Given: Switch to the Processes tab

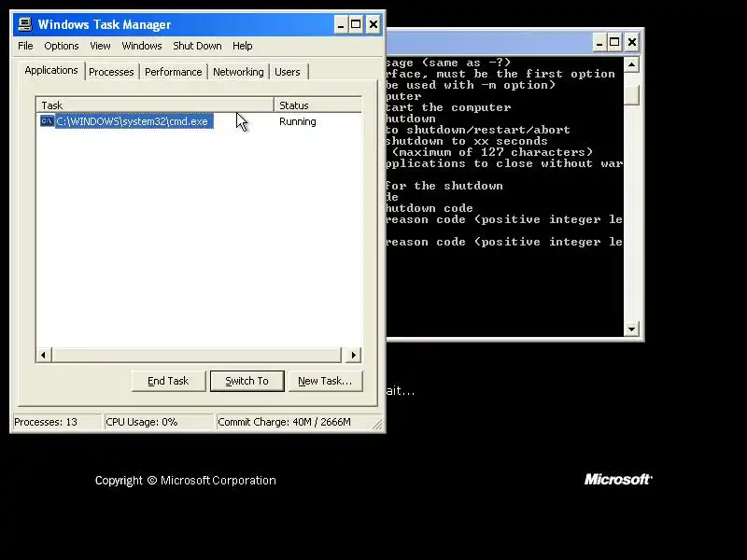Looking at the screenshot, I should [x=111, y=72].
